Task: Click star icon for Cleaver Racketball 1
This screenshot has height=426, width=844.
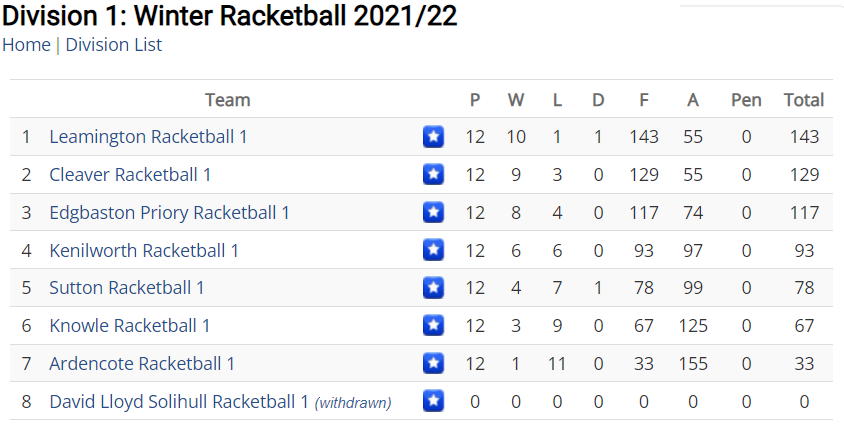Action: [x=433, y=174]
